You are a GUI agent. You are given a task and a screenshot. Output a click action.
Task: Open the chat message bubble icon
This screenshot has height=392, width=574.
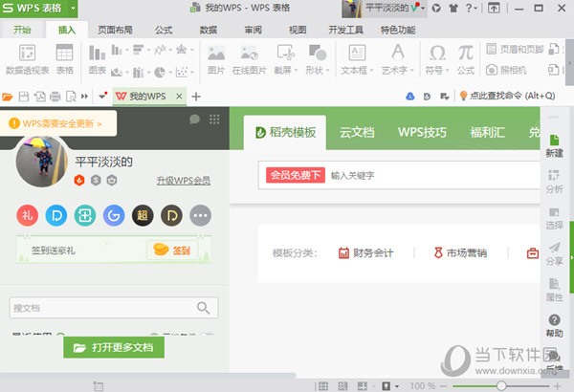point(194,119)
